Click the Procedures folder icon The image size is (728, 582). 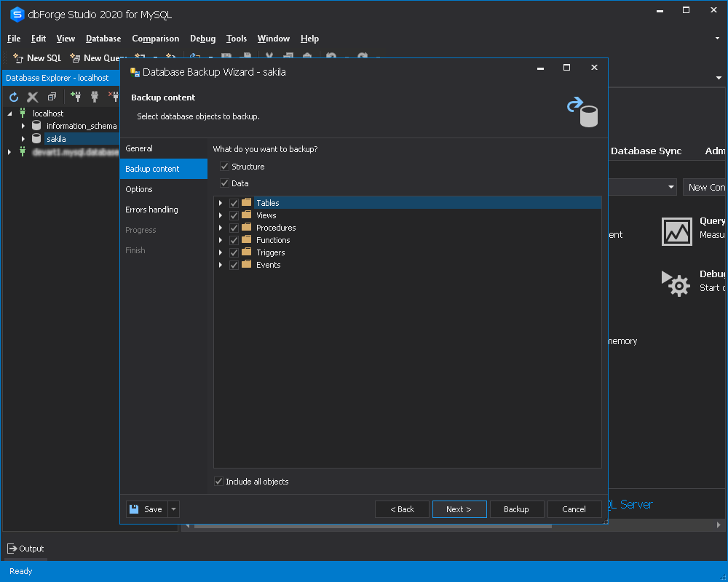pos(247,228)
